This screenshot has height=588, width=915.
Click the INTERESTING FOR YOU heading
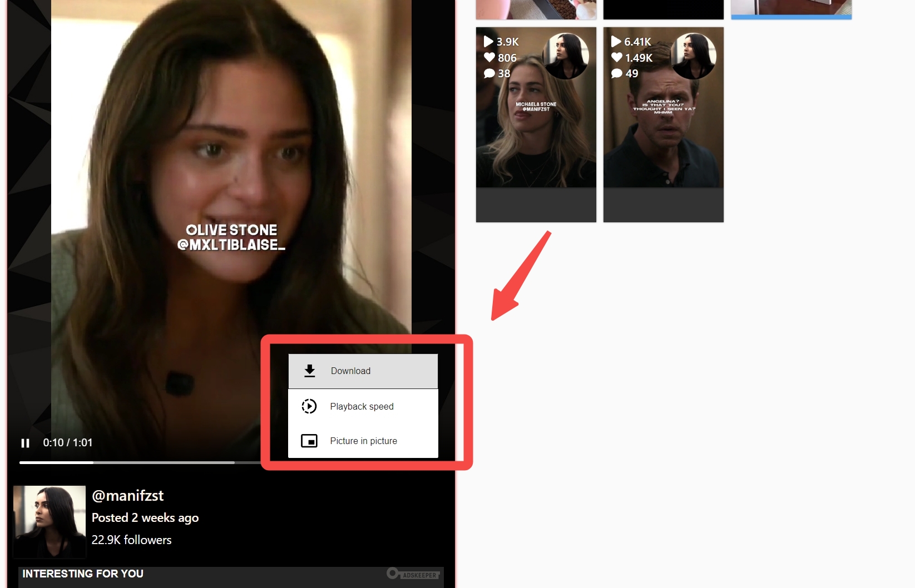pyautogui.click(x=83, y=574)
